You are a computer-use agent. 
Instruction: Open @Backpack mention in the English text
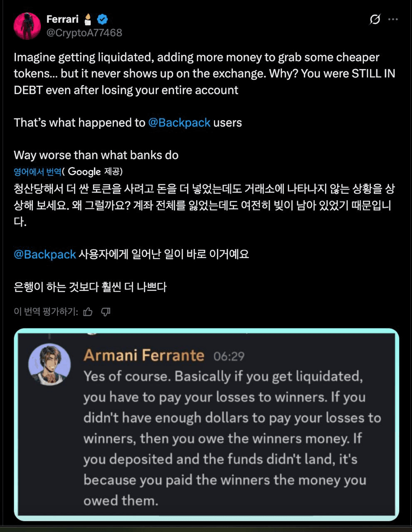(179, 123)
